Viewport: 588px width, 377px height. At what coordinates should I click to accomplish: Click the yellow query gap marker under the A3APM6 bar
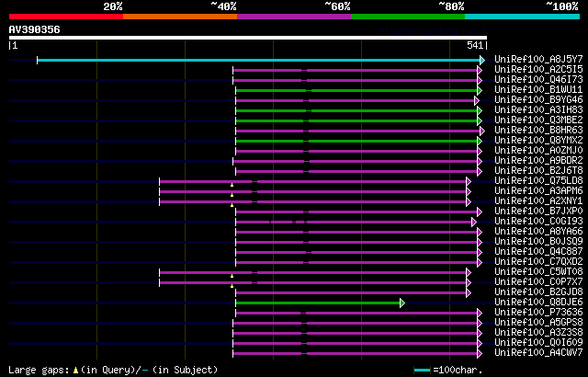click(x=232, y=195)
